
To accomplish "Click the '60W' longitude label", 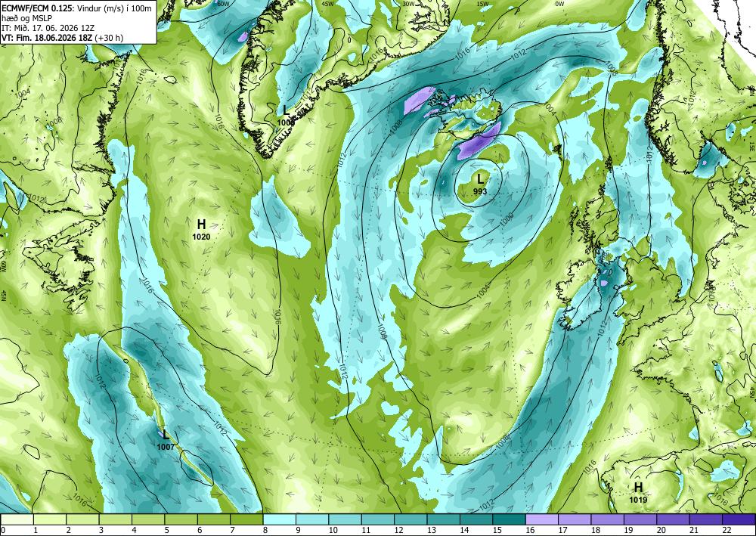I will click(x=223, y=3).
